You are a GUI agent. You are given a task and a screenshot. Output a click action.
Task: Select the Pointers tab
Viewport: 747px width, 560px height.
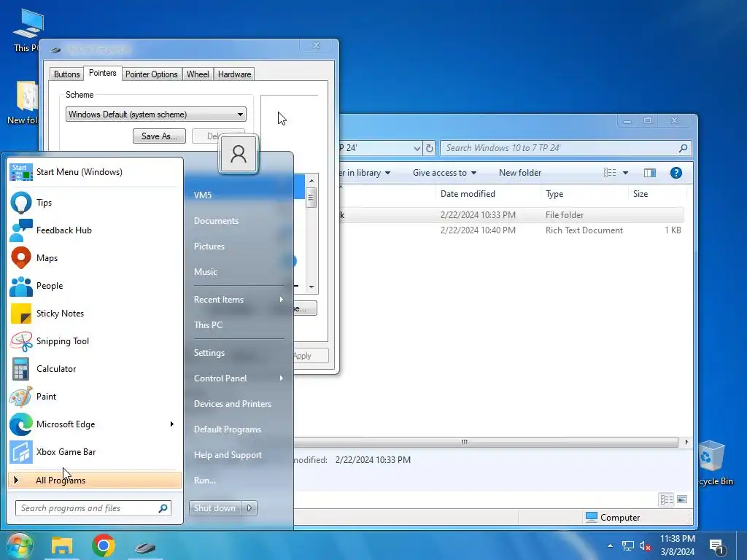click(x=102, y=73)
